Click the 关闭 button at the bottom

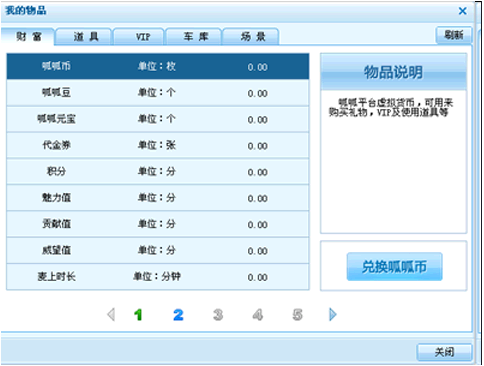pos(444,352)
